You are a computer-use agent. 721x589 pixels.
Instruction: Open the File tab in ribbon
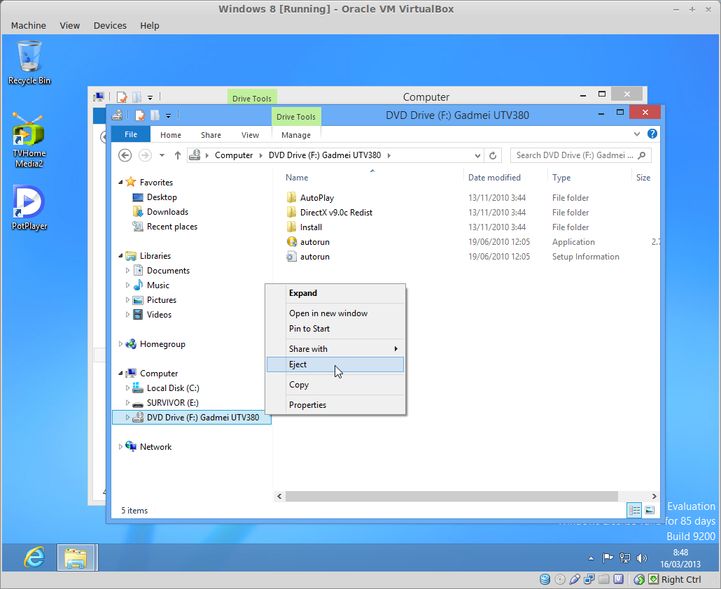[x=131, y=134]
